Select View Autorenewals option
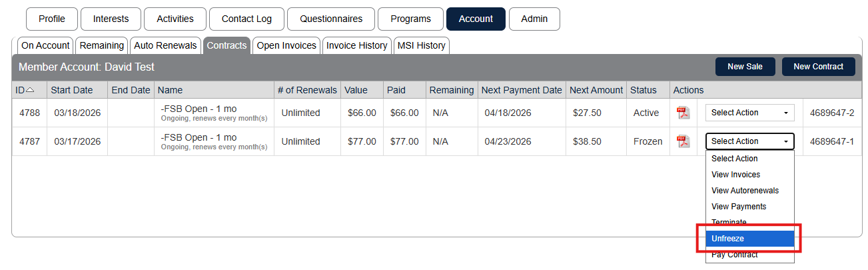The width and height of the screenshot is (868, 270). (745, 191)
